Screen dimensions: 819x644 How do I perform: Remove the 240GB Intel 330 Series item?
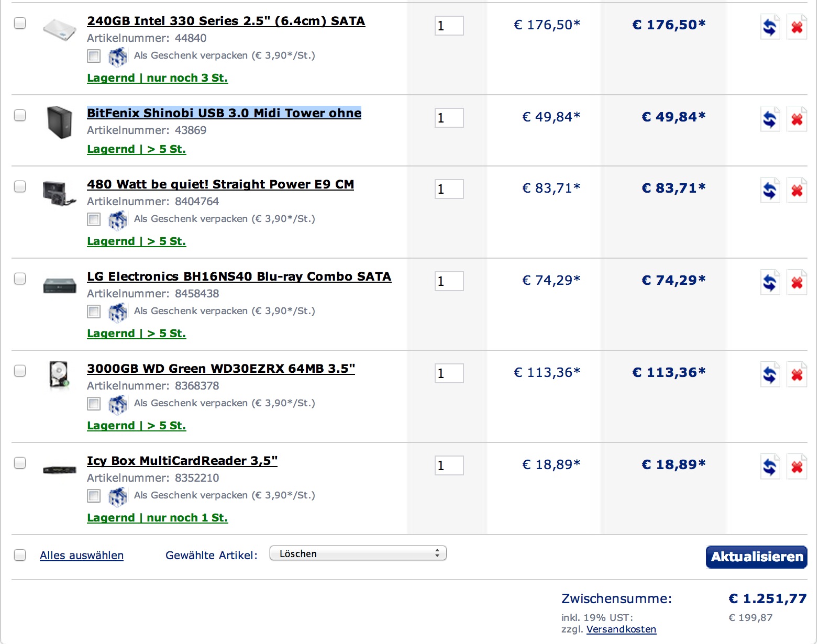pos(796,26)
